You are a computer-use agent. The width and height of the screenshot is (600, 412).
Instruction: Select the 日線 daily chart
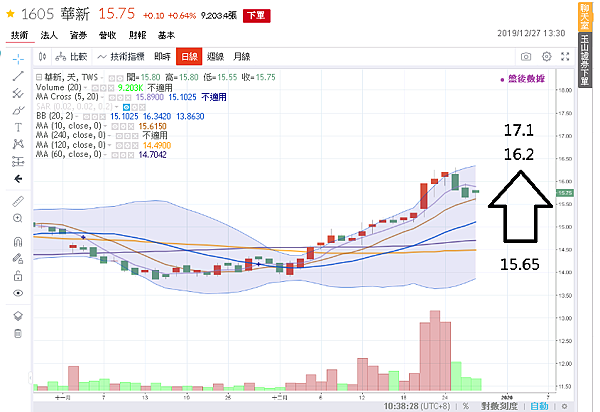click(x=189, y=57)
